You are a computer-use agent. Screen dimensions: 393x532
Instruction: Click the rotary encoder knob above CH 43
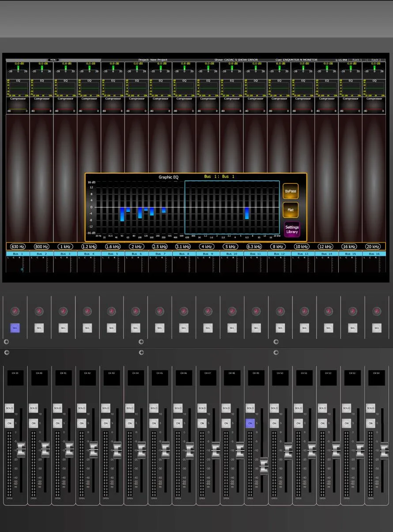pyautogui.click(x=112, y=312)
